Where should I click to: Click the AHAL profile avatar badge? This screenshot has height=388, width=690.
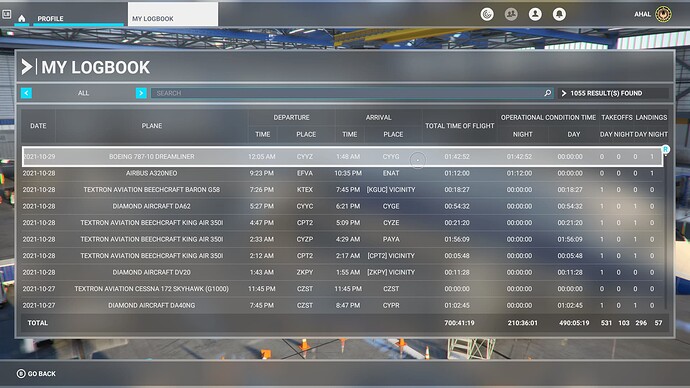(663, 14)
